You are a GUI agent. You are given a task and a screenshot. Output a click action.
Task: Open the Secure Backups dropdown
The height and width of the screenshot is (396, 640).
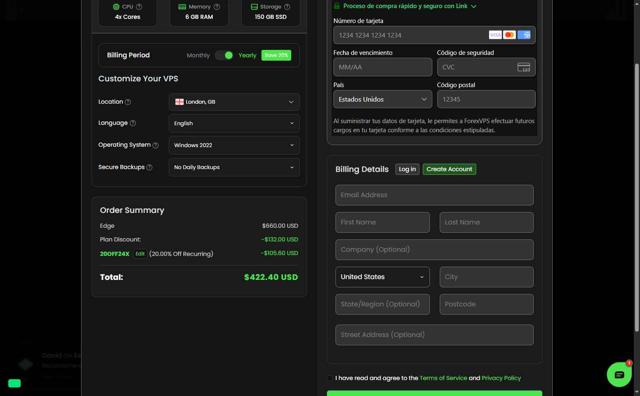(234, 167)
